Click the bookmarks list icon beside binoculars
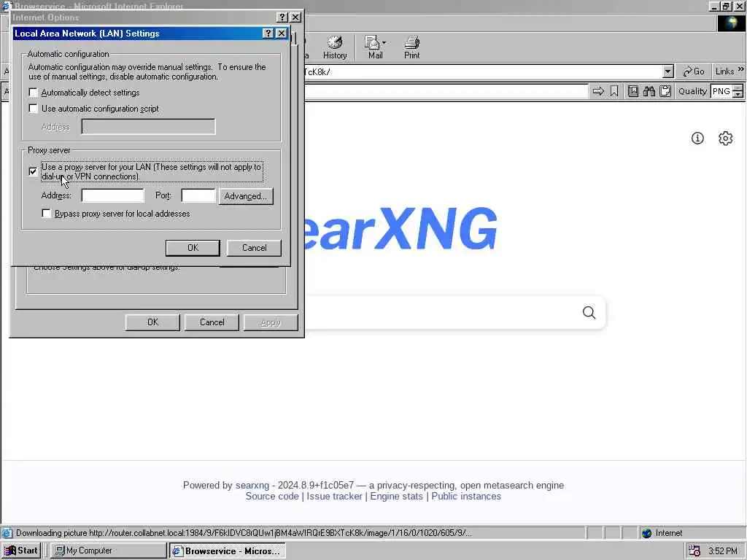Image resolution: width=747 pixels, height=560 pixels. point(632,91)
